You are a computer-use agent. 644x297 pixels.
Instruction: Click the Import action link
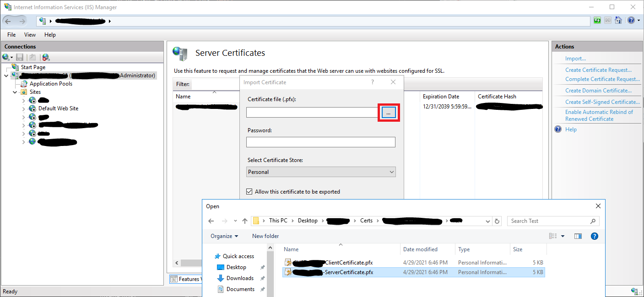click(x=575, y=59)
